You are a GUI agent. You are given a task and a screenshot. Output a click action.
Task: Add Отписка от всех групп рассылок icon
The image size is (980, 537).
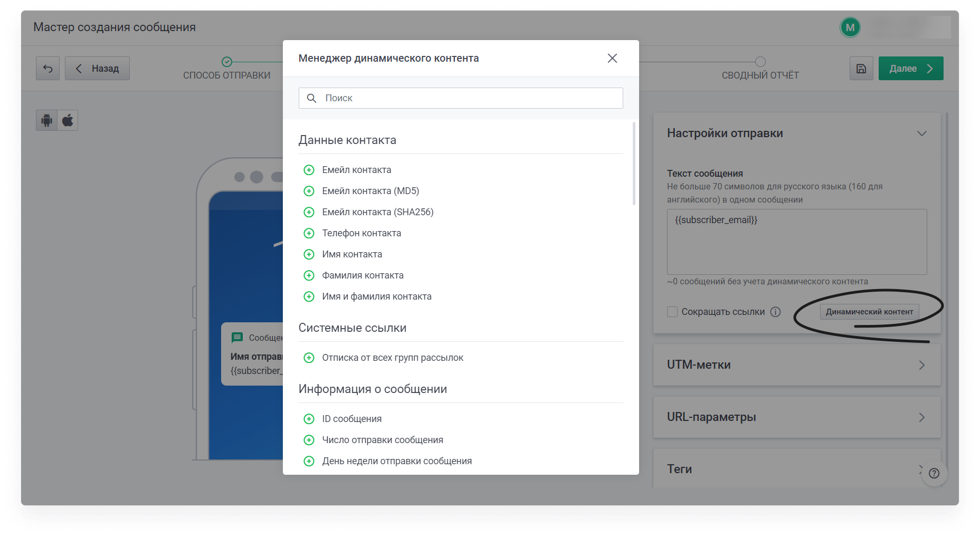(x=309, y=358)
